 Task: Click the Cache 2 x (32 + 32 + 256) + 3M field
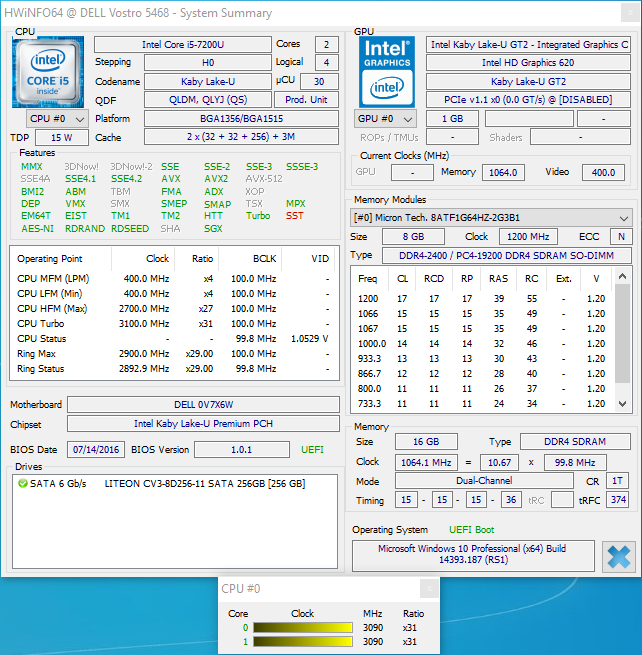point(241,137)
